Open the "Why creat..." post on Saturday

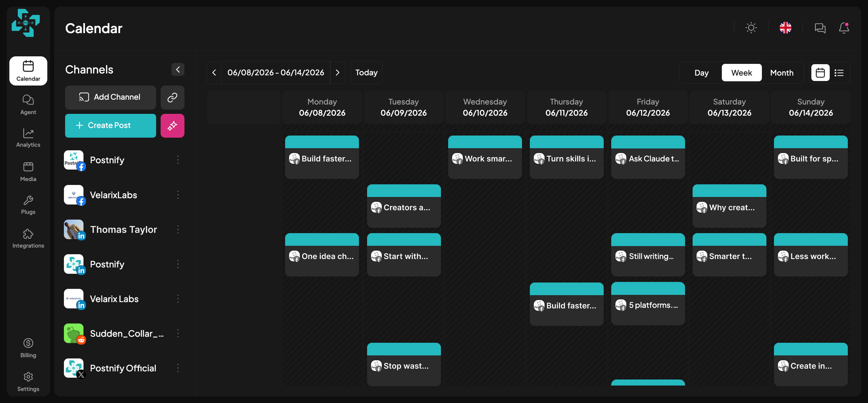pos(729,206)
